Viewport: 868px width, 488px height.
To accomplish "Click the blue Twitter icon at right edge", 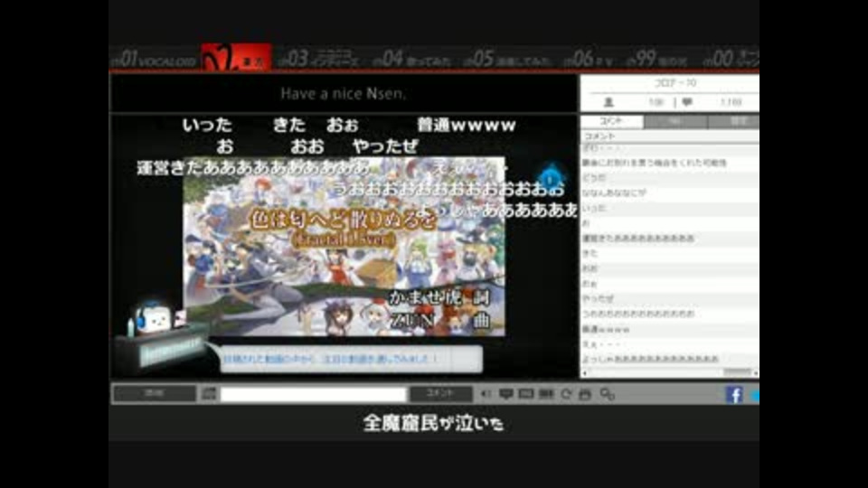I will tap(755, 395).
